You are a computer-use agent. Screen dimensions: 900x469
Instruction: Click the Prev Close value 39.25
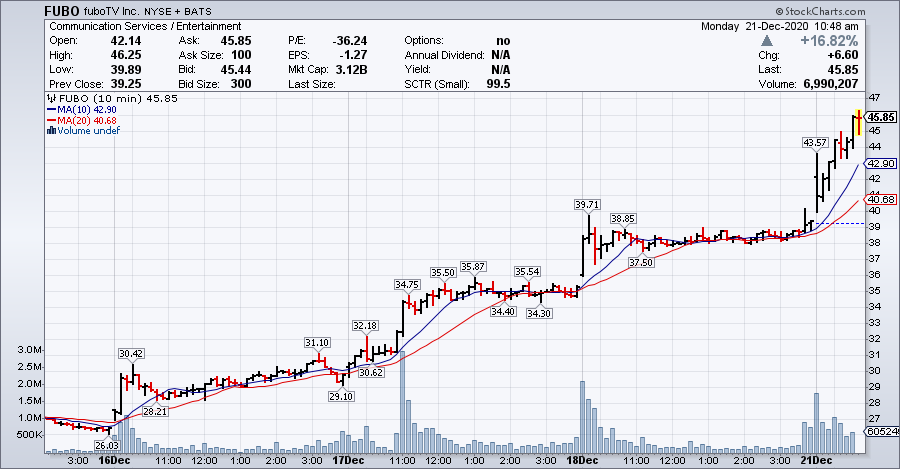point(126,84)
